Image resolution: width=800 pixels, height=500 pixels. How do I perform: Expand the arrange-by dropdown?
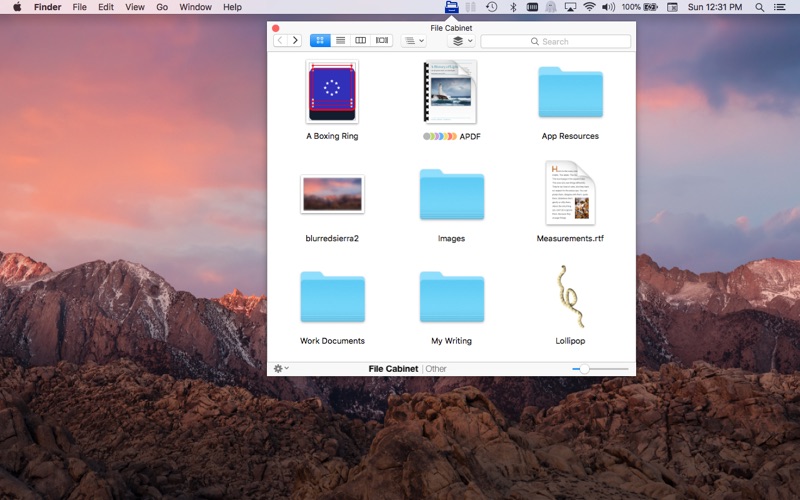[x=412, y=41]
